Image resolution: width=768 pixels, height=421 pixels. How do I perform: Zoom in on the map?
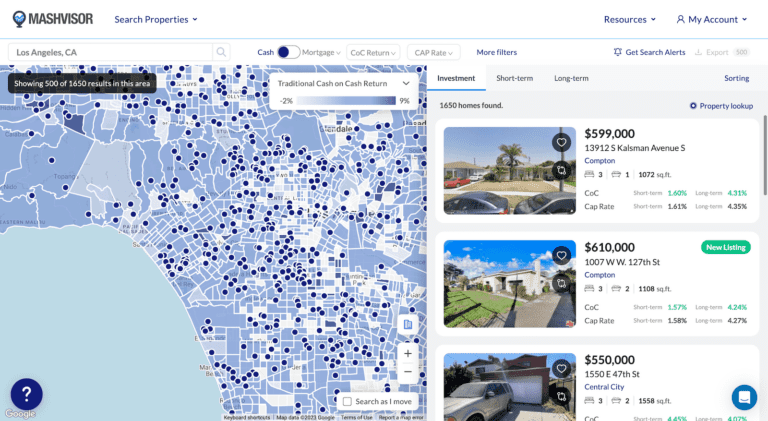pyautogui.click(x=406, y=353)
